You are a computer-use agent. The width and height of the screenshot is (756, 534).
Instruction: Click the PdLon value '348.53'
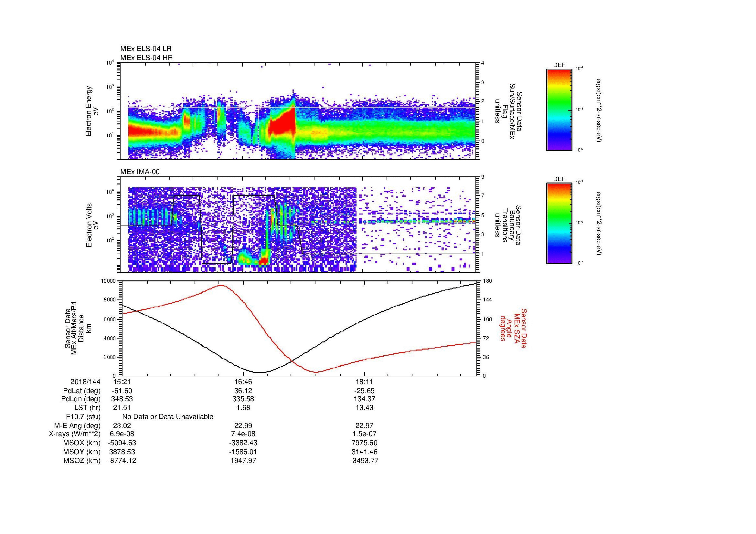[x=122, y=399]
